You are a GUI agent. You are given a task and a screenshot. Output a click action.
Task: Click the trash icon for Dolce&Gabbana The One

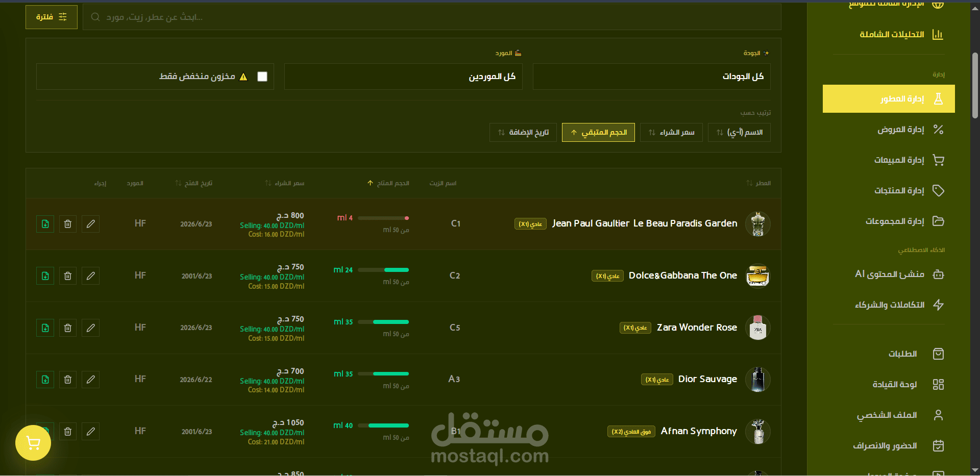[68, 276]
